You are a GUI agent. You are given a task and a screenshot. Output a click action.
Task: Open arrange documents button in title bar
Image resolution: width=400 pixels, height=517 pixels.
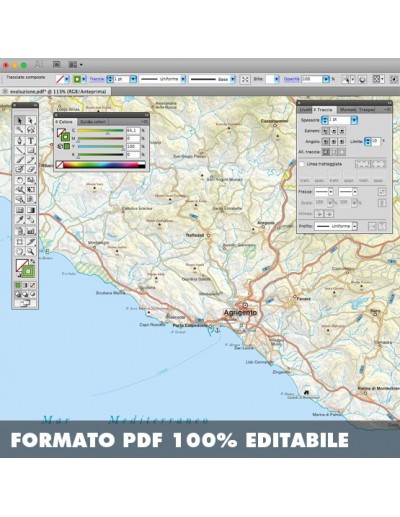point(75,64)
